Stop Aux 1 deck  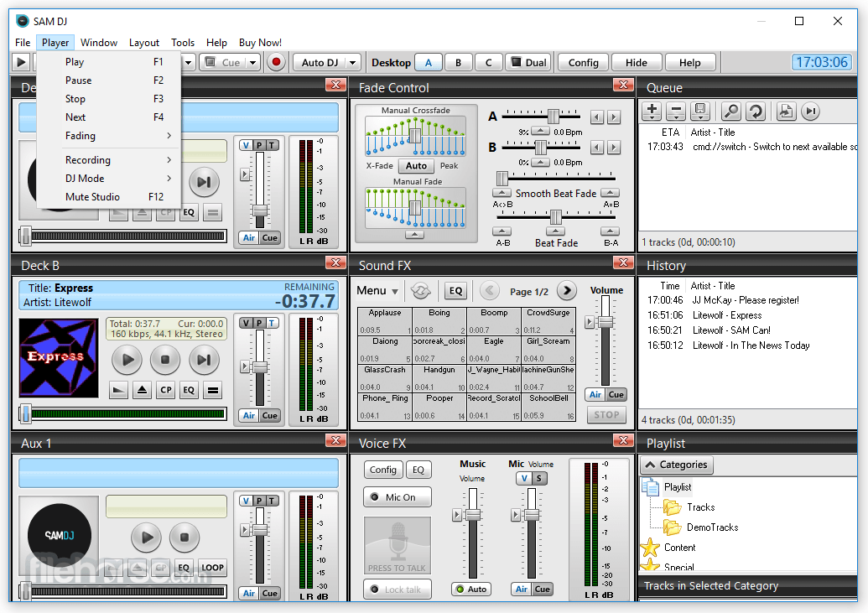point(185,538)
